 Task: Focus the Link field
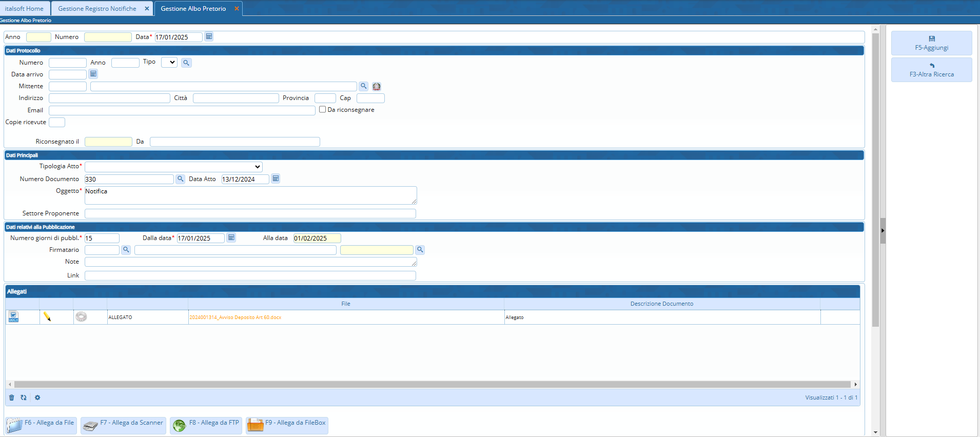(250, 275)
